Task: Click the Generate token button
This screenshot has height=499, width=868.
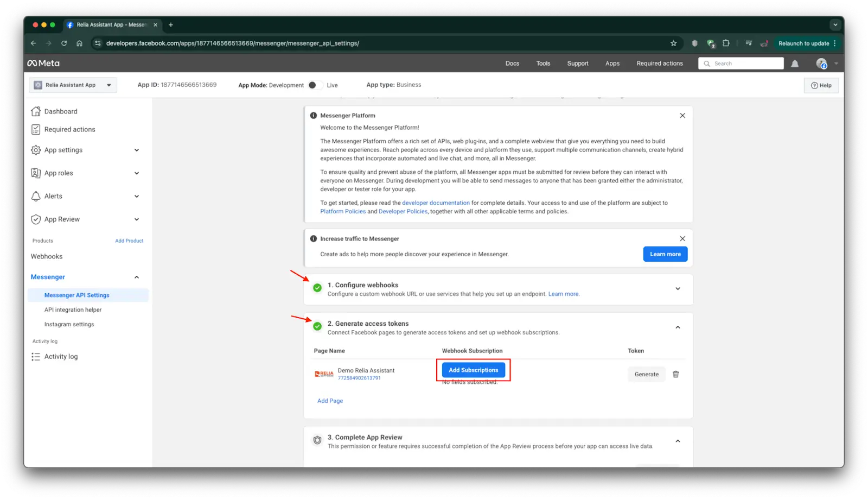Action: pos(646,374)
